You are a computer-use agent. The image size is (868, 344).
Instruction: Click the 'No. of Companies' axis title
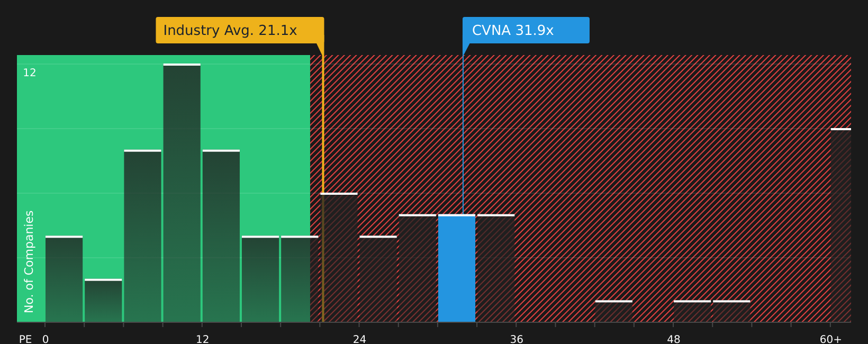[x=29, y=261]
